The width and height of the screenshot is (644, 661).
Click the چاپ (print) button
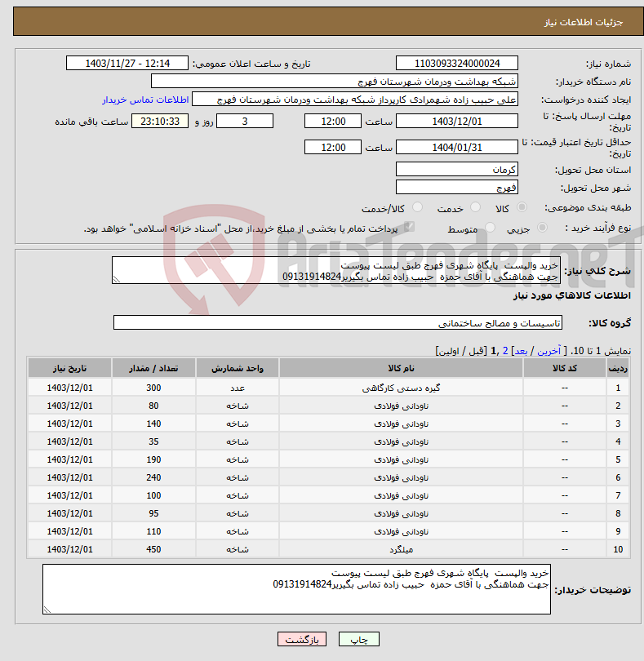[x=358, y=639]
